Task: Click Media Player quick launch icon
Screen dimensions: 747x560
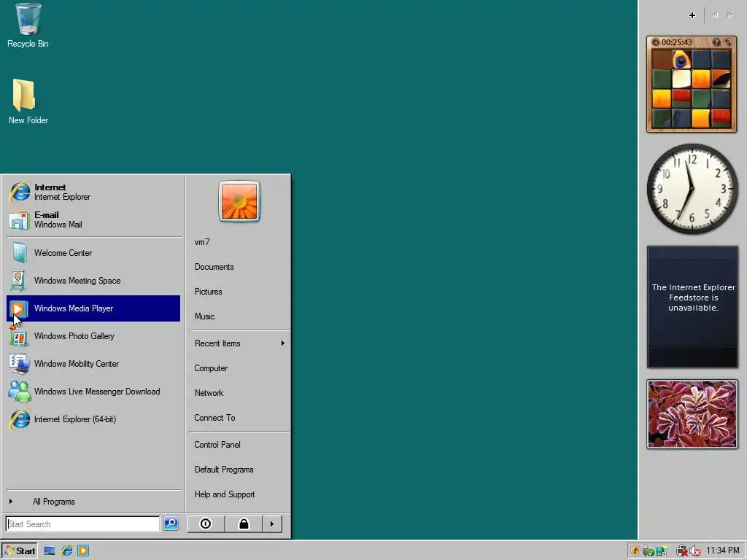Action: coord(83,551)
